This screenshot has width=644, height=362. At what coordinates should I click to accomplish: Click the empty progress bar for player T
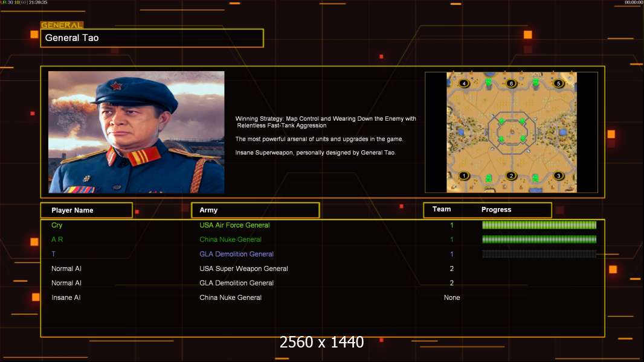pos(539,254)
